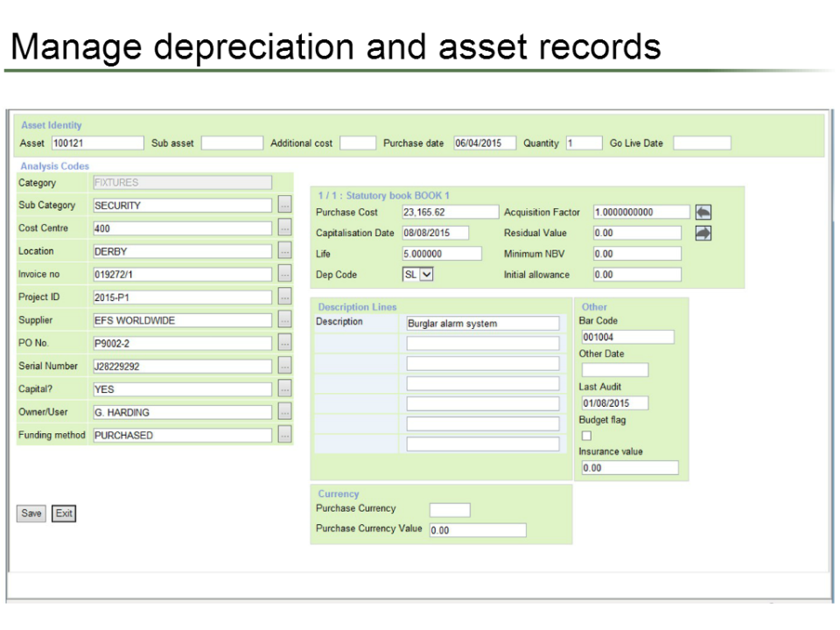Click the Acquisition Factor field
The height and width of the screenshot is (630, 840).
tap(641, 212)
